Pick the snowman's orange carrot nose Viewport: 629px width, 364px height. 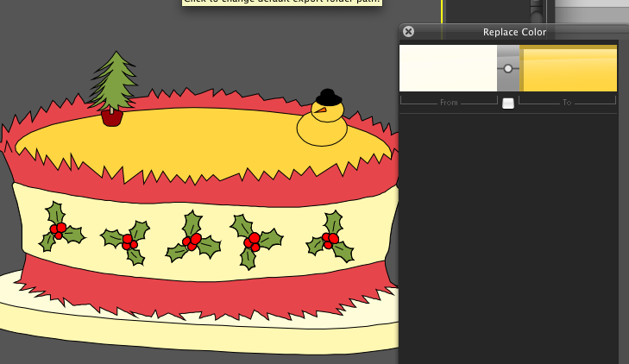pos(320,110)
